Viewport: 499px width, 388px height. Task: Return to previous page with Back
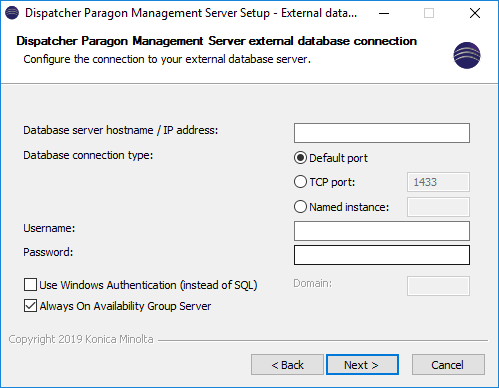pyautogui.click(x=287, y=365)
